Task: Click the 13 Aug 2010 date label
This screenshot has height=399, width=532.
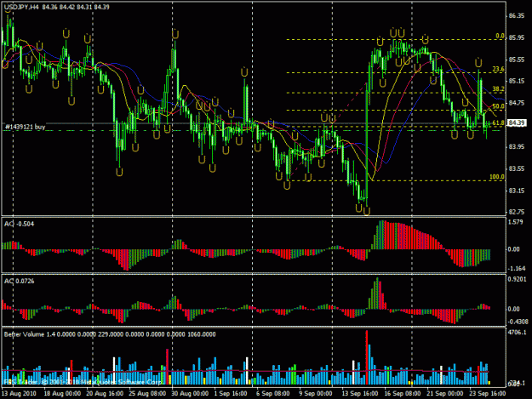Action: coord(20,394)
